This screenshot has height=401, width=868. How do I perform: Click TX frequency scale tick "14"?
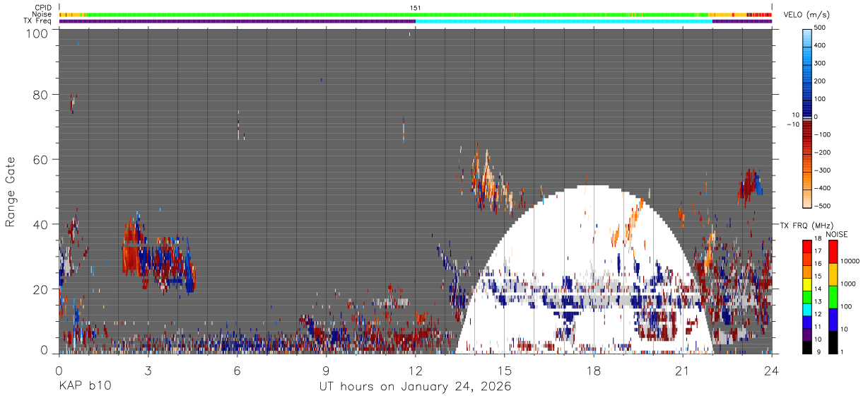point(819,289)
